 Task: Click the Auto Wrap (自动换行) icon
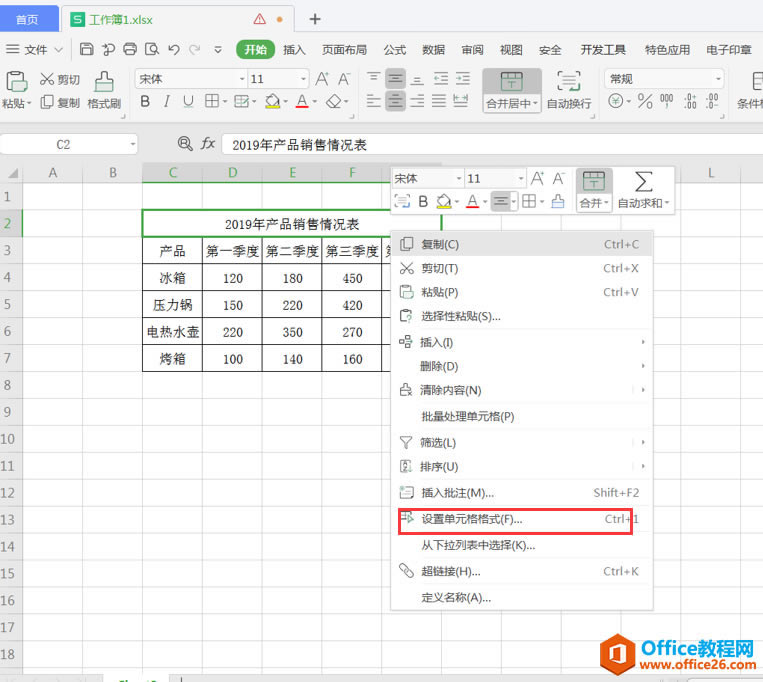pos(568,81)
